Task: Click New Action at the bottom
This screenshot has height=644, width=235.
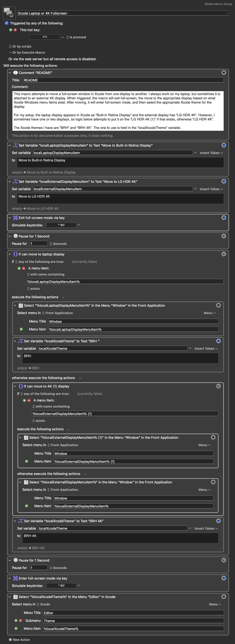Action: (21, 640)
